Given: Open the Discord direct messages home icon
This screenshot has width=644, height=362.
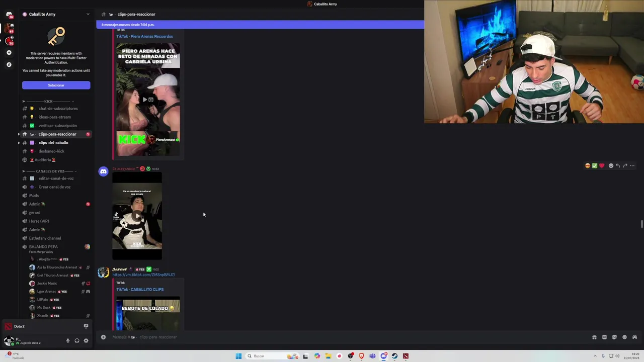Looking at the screenshot, I should pos(9,14).
